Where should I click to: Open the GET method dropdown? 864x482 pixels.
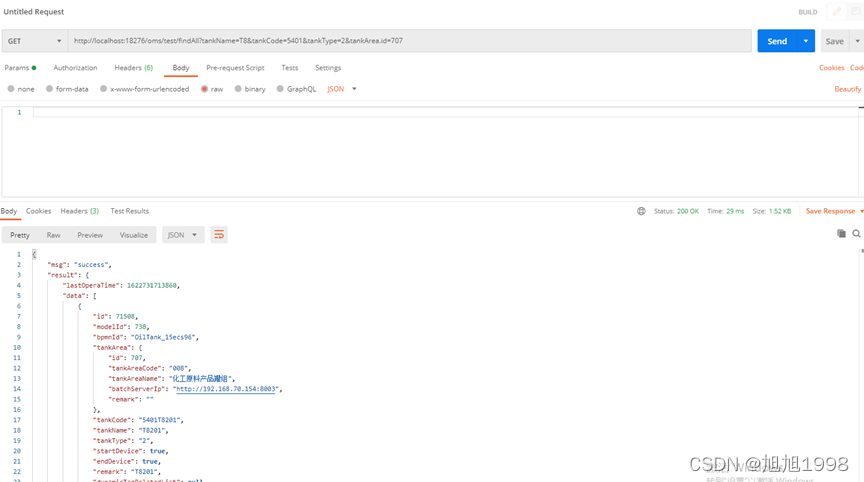pos(35,41)
